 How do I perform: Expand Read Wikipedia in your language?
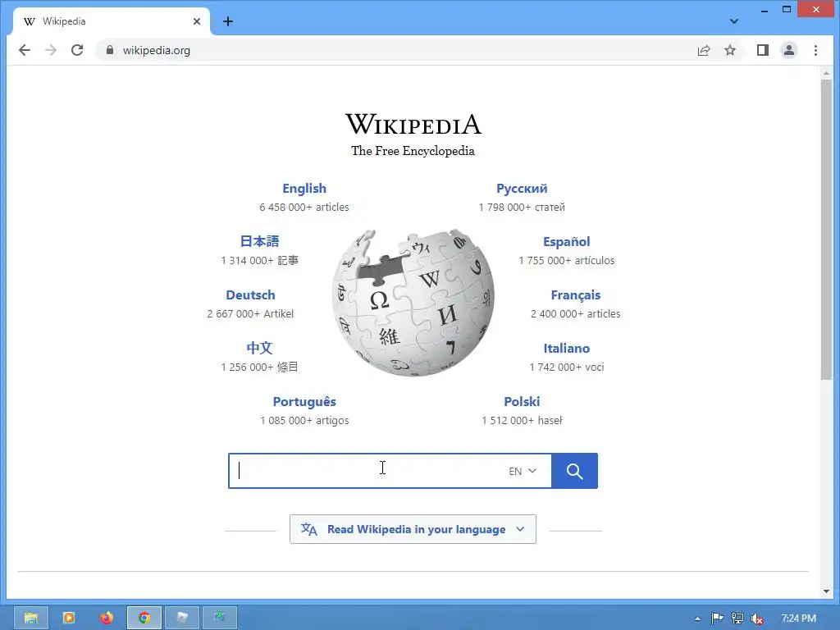(413, 529)
